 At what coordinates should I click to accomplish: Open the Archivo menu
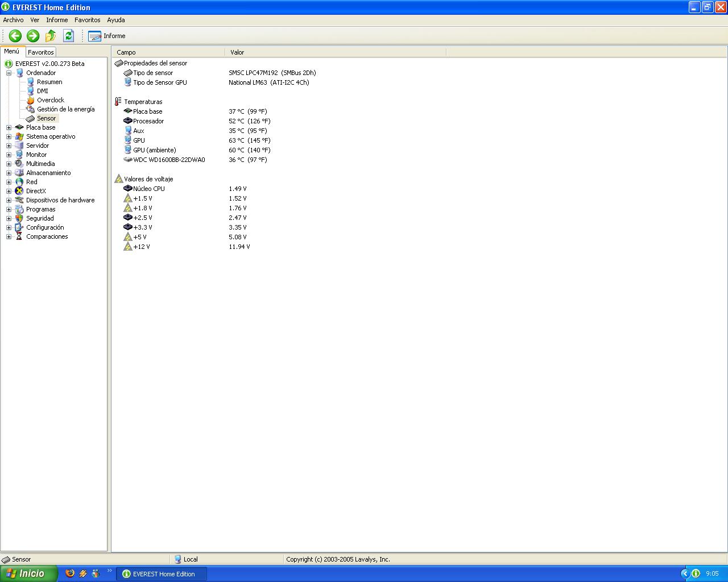coord(14,20)
